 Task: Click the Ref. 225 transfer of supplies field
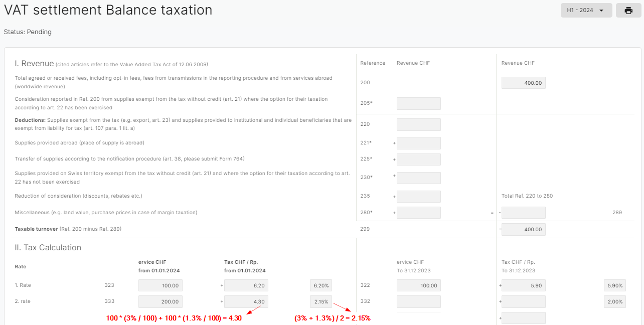point(418,159)
